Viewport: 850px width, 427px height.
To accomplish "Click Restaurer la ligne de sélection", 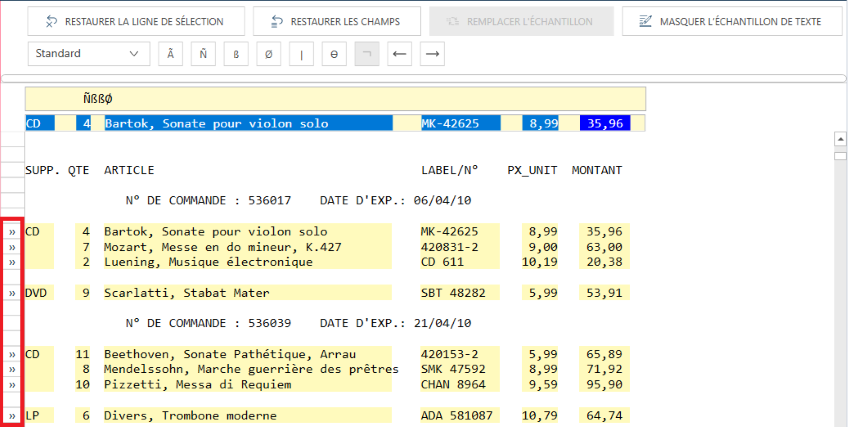I will click(132, 21).
